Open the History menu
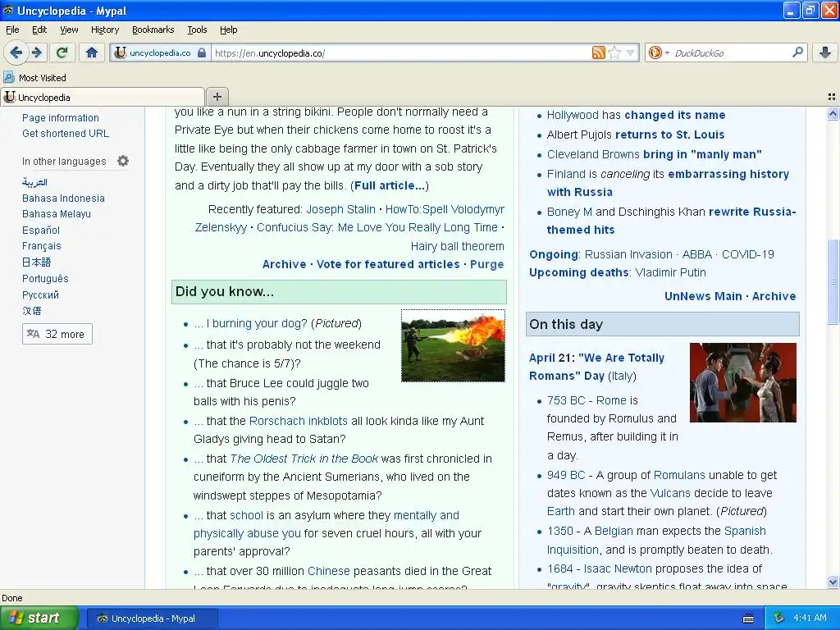840x630 pixels. [104, 30]
